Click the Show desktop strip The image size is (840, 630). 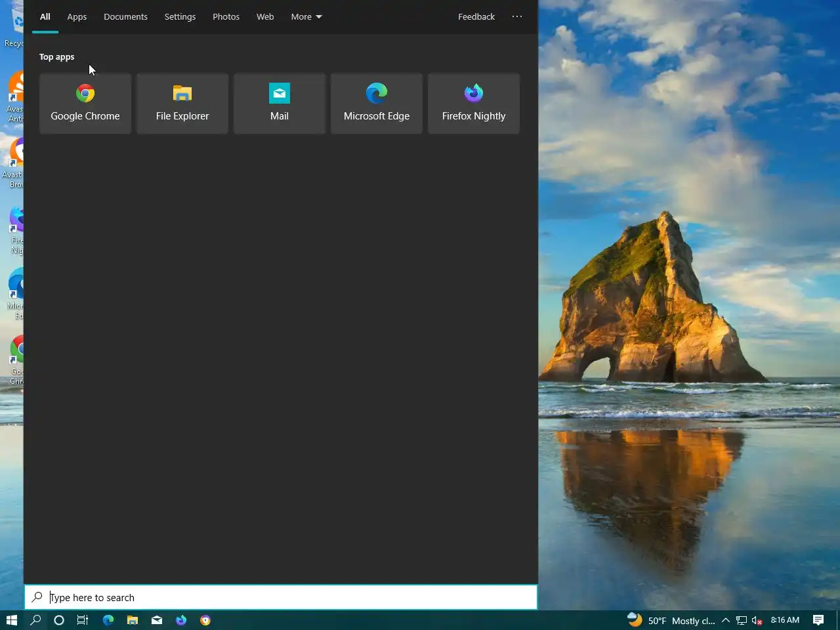[838, 620]
